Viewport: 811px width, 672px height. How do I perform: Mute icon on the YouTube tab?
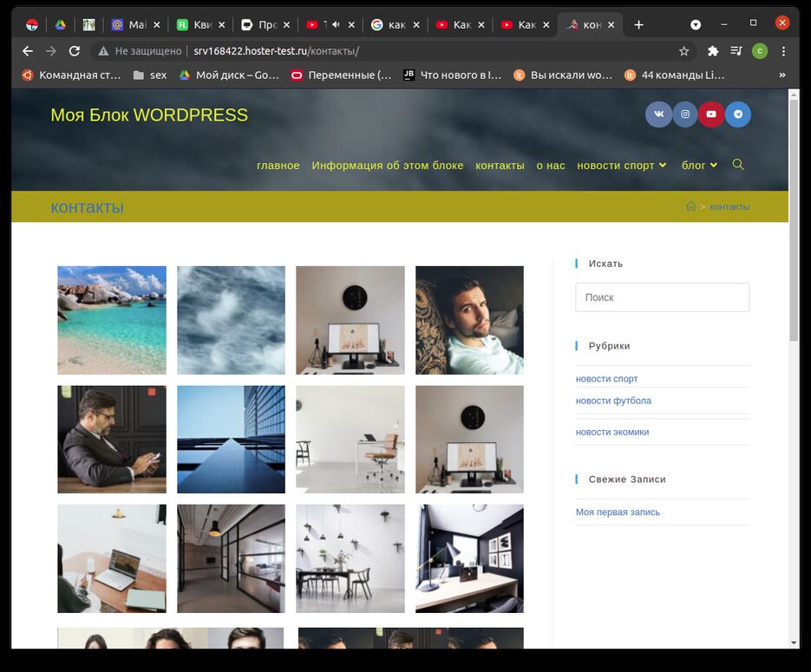(336, 25)
